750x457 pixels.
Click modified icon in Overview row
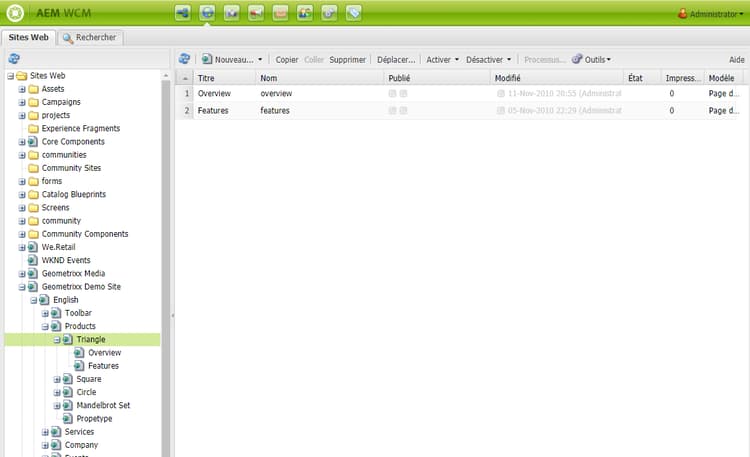(501, 93)
